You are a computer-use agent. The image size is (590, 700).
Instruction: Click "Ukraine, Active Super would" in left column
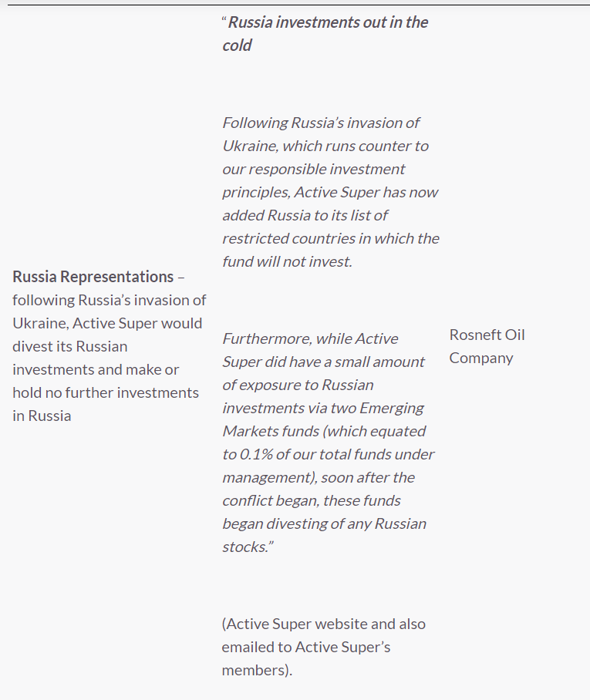click(107, 323)
